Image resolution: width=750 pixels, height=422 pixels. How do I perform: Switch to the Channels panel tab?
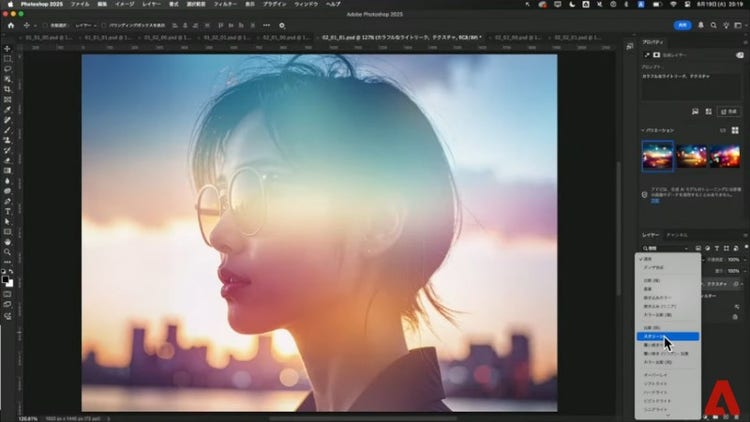tap(677, 234)
